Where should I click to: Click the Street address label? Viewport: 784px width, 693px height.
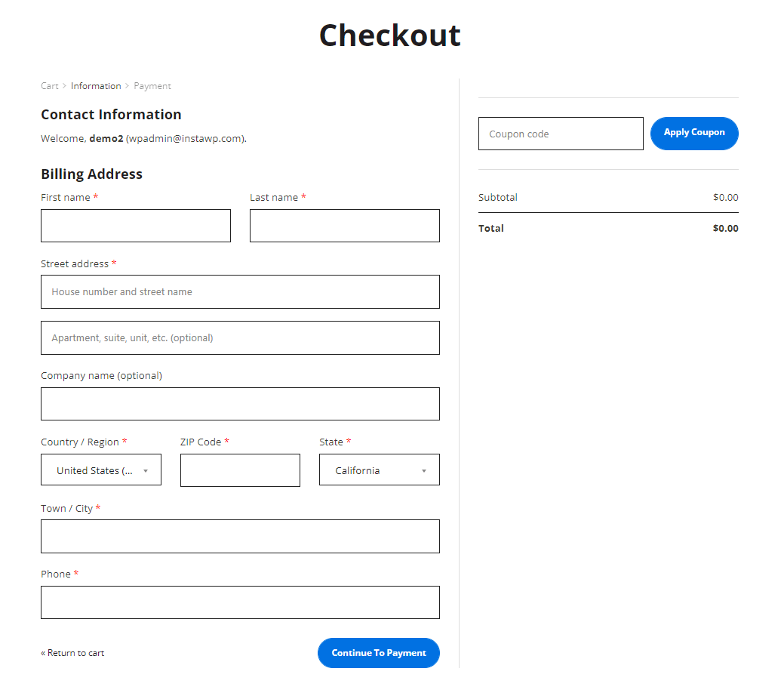tap(75, 263)
